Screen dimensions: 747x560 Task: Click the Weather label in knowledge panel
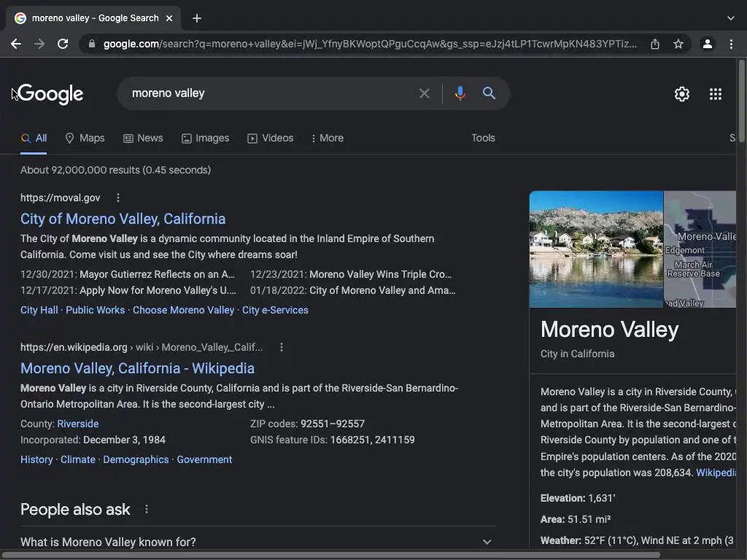pyautogui.click(x=561, y=540)
